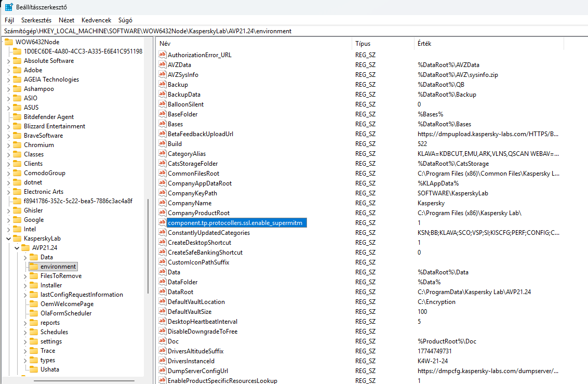The image size is (588, 384).
Task: Click the string icon beside DefaultVaultSize
Action: pyautogui.click(x=163, y=311)
